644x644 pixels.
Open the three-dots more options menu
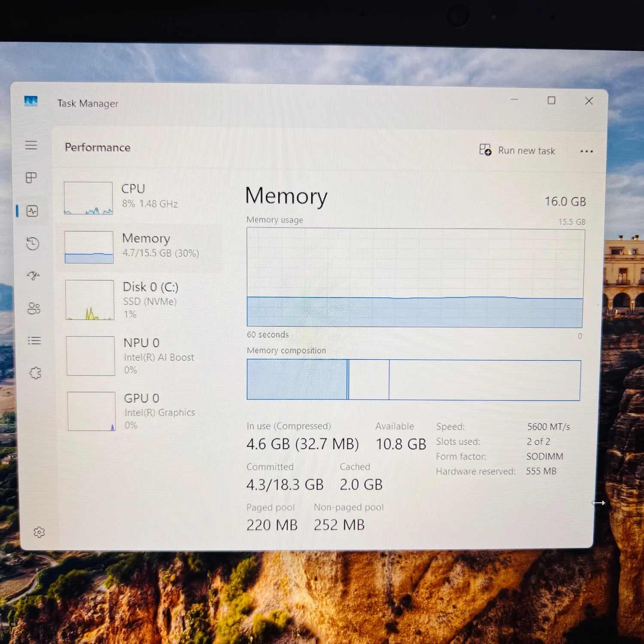(586, 151)
